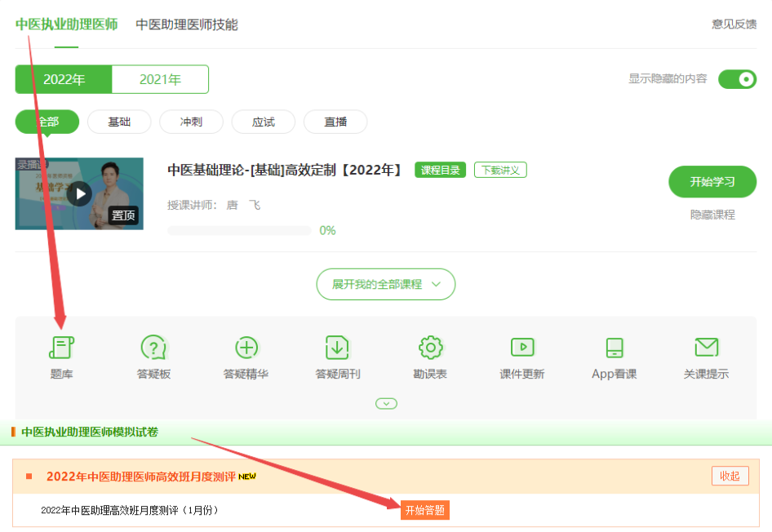
Task: Collapse the exam section with 收起
Action: coord(730,476)
